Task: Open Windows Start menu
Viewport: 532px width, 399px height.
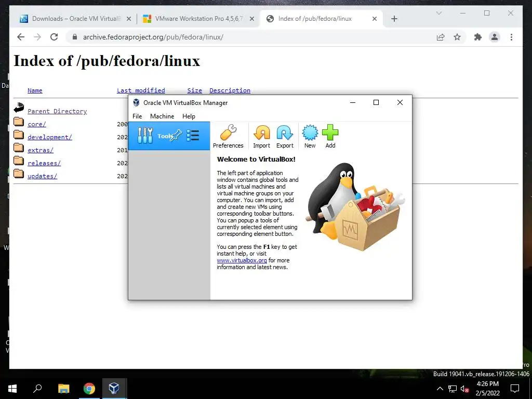Action: (x=12, y=389)
